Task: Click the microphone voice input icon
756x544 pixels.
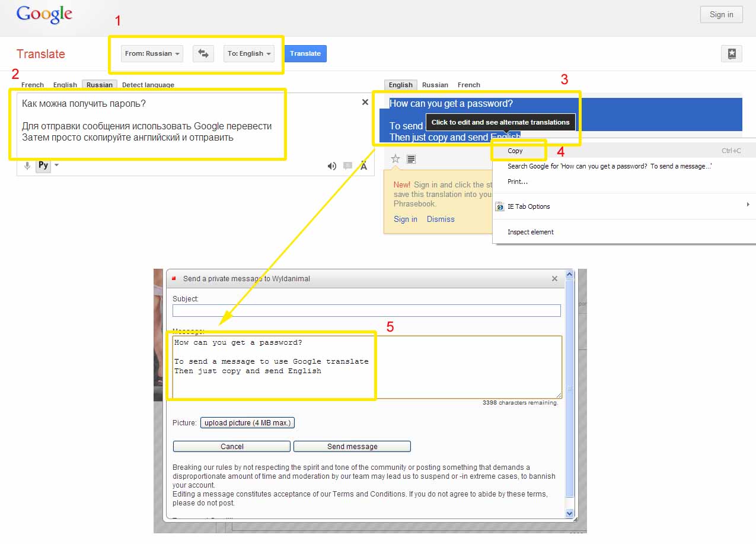Action: pyautogui.click(x=27, y=166)
